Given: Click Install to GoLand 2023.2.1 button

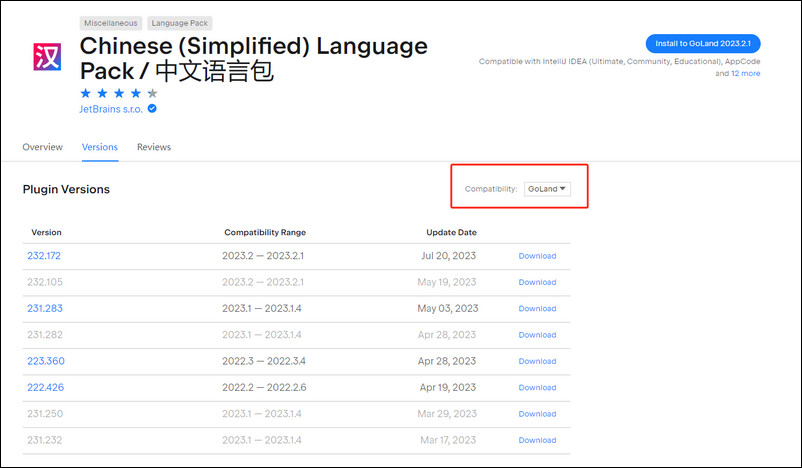Looking at the screenshot, I should coord(703,43).
